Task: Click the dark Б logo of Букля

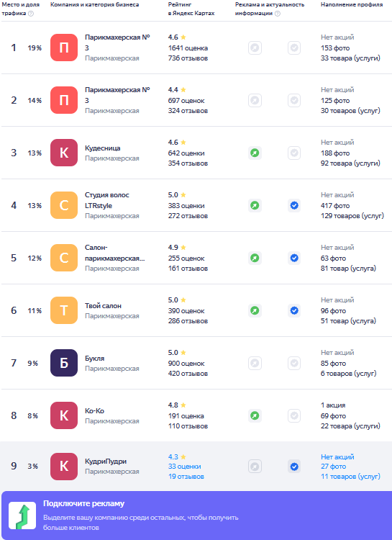Action: pos(64,363)
